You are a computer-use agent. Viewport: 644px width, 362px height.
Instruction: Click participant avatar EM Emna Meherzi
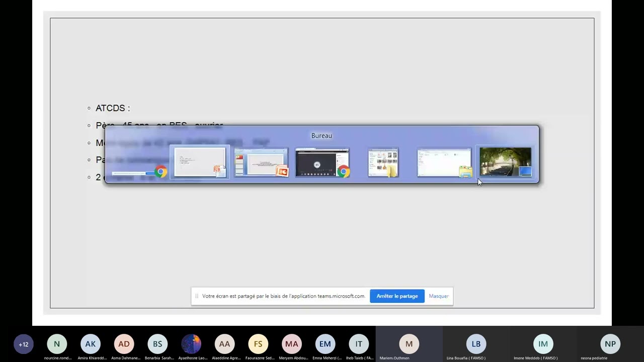pyautogui.click(x=325, y=344)
